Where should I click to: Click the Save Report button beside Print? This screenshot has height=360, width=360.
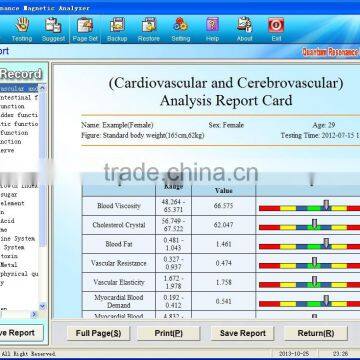pos(243,333)
